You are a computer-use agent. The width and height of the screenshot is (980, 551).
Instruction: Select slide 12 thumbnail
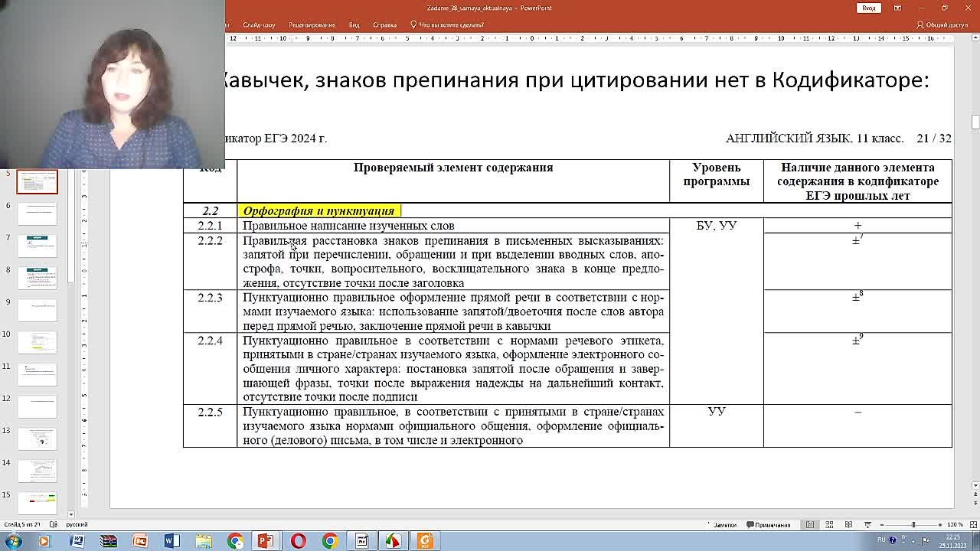coord(37,406)
